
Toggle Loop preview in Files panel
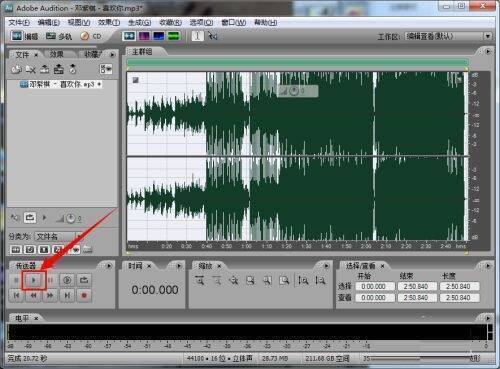pyautogui.click(x=30, y=218)
